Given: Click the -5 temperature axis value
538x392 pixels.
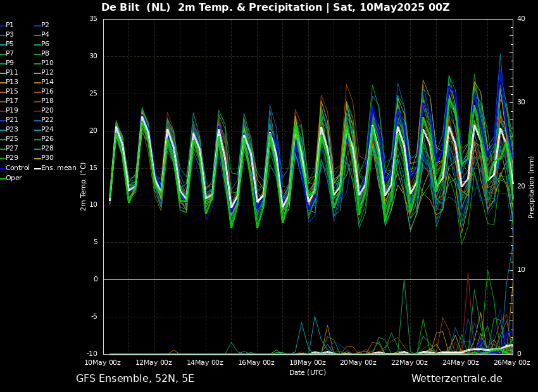Looking at the screenshot, I should click(94, 317).
